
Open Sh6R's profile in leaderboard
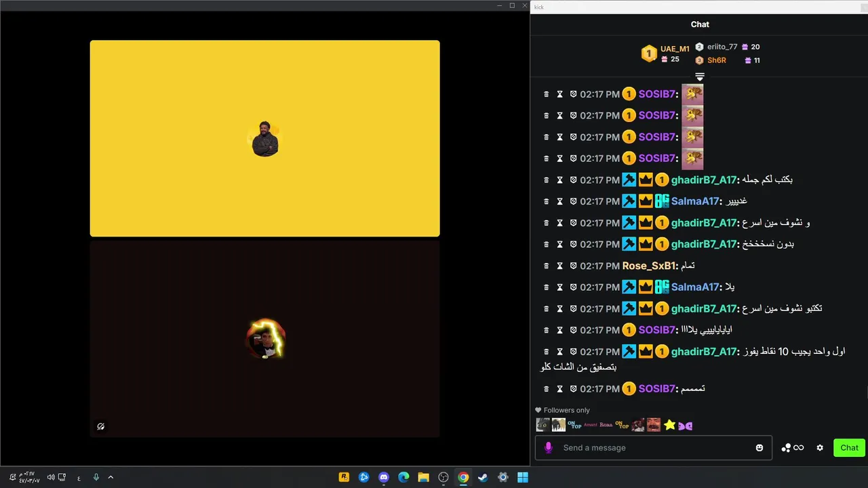[716, 60]
